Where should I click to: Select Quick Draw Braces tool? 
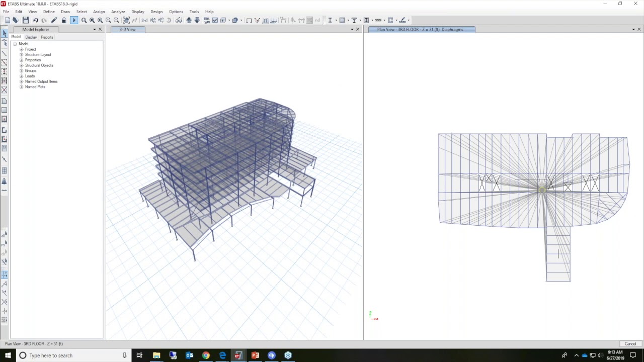(5, 89)
